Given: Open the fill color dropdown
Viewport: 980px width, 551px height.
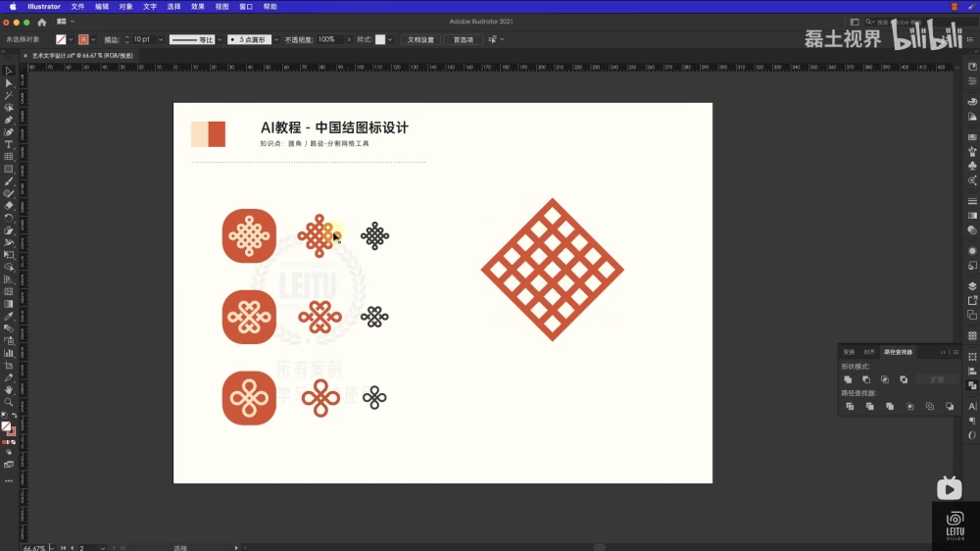Looking at the screenshot, I should click(x=71, y=39).
